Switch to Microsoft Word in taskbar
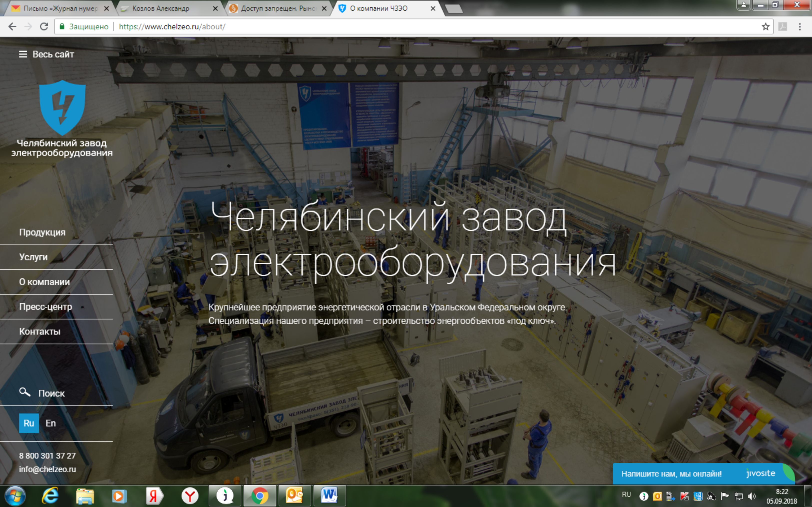 tap(330, 496)
